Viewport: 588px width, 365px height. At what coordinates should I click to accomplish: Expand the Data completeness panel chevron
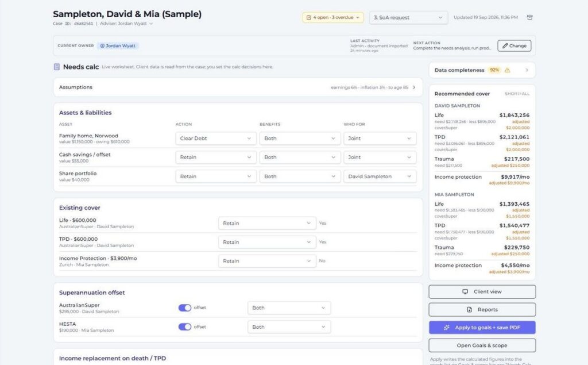527,70
